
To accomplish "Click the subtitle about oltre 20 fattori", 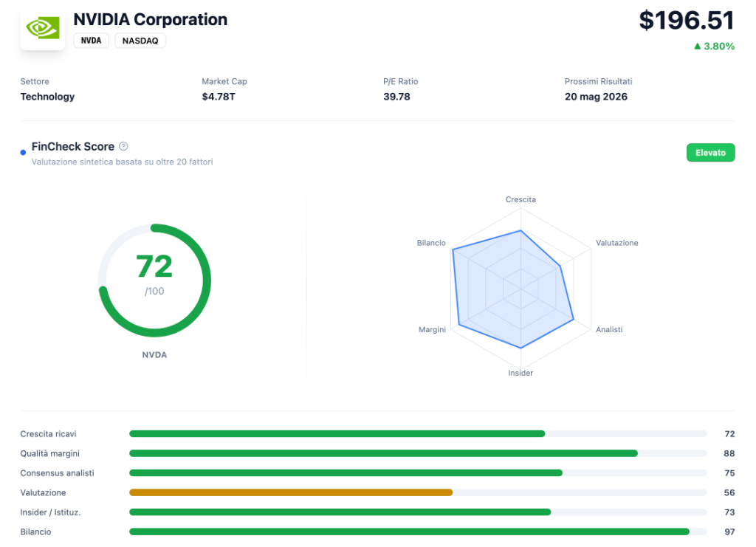I will [122, 162].
